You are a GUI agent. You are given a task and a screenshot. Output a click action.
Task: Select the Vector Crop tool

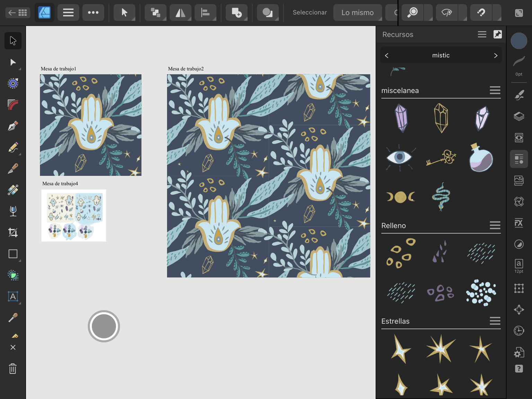[x=13, y=232]
